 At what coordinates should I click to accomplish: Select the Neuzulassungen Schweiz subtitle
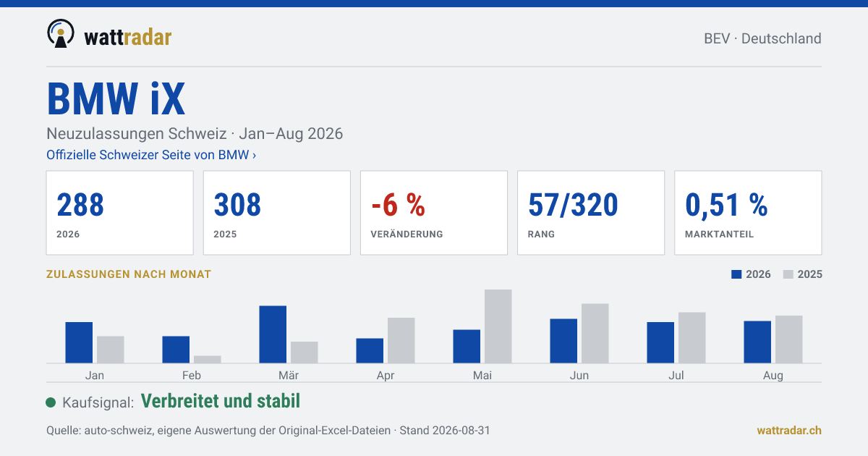195,134
